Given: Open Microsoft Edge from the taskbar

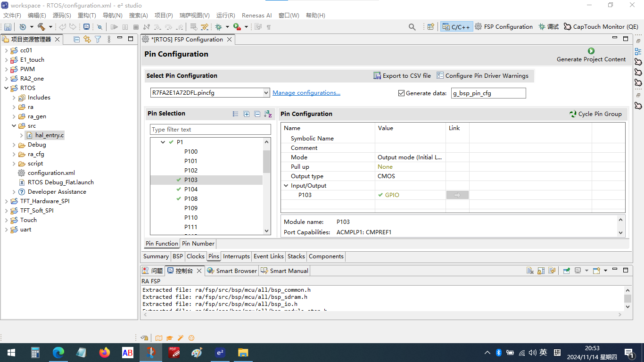Looking at the screenshot, I should coord(58,352).
